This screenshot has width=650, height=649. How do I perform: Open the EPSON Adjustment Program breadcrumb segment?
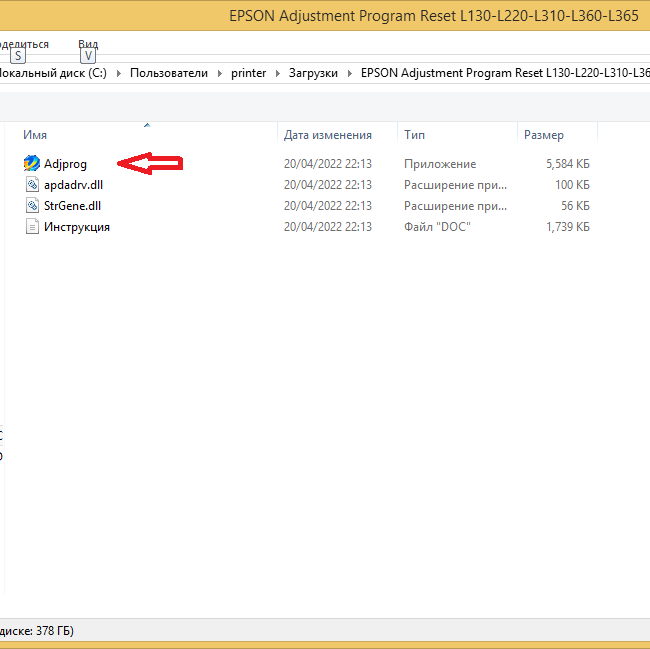(505, 73)
